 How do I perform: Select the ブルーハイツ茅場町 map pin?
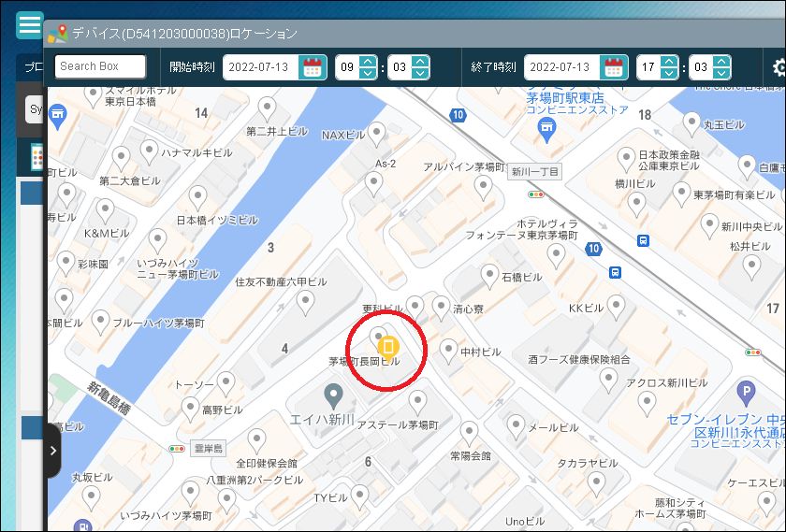click(x=100, y=321)
